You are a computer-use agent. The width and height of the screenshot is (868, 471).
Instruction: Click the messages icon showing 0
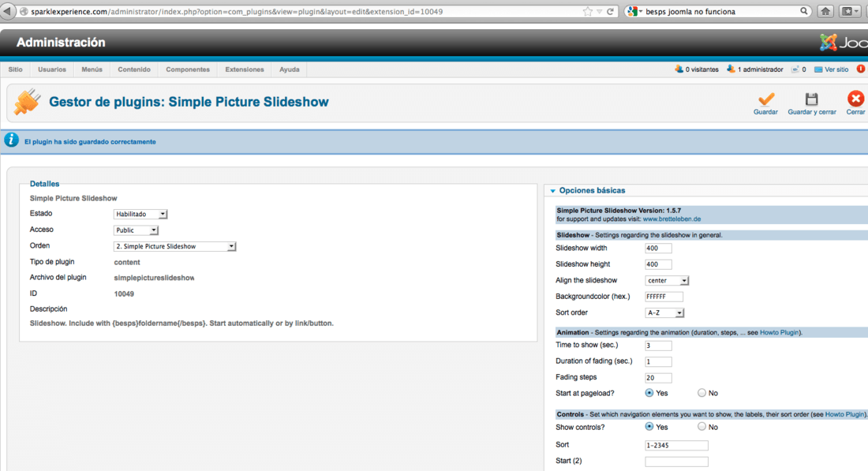(x=795, y=69)
